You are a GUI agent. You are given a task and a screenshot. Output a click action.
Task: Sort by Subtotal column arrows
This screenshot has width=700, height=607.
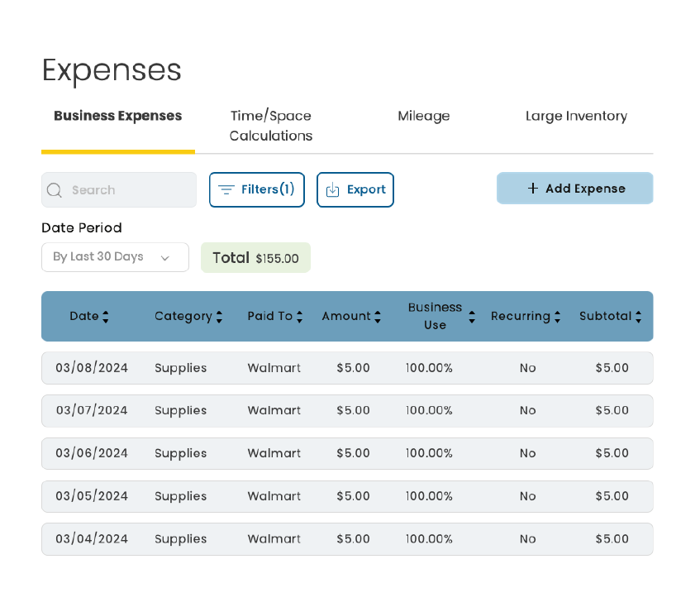click(638, 317)
